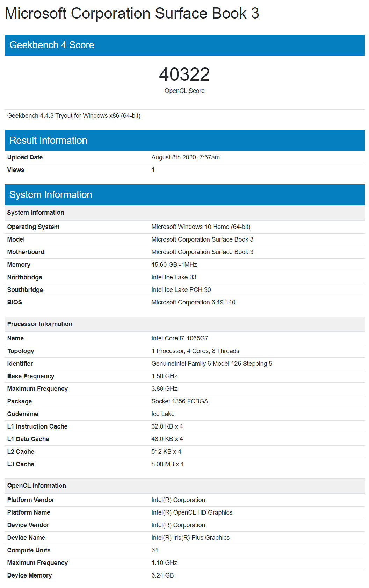Click the "Device Vendor" label
This screenshot has width=369, height=588.
point(28,525)
